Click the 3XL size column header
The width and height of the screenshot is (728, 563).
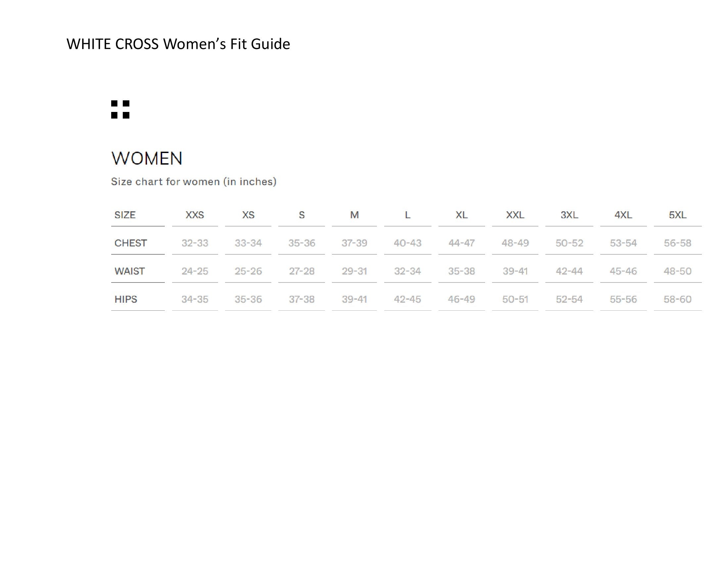click(x=569, y=215)
